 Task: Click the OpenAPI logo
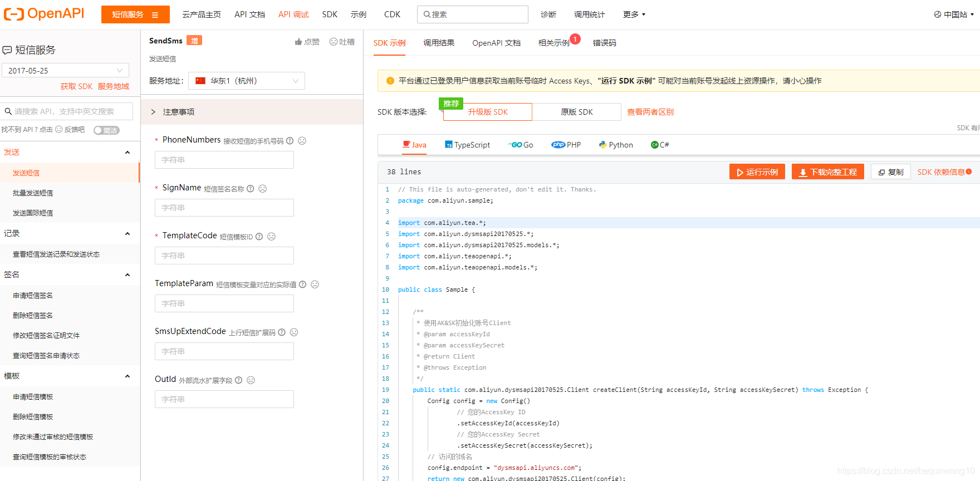[43, 14]
